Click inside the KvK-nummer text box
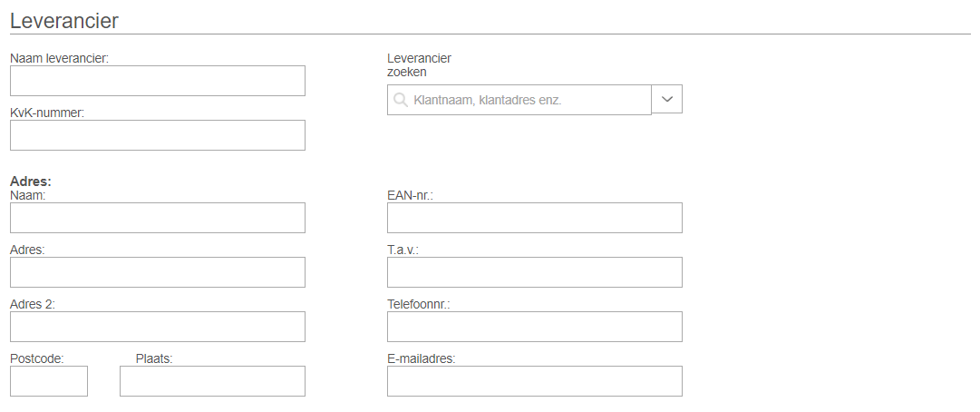 click(x=158, y=135)
